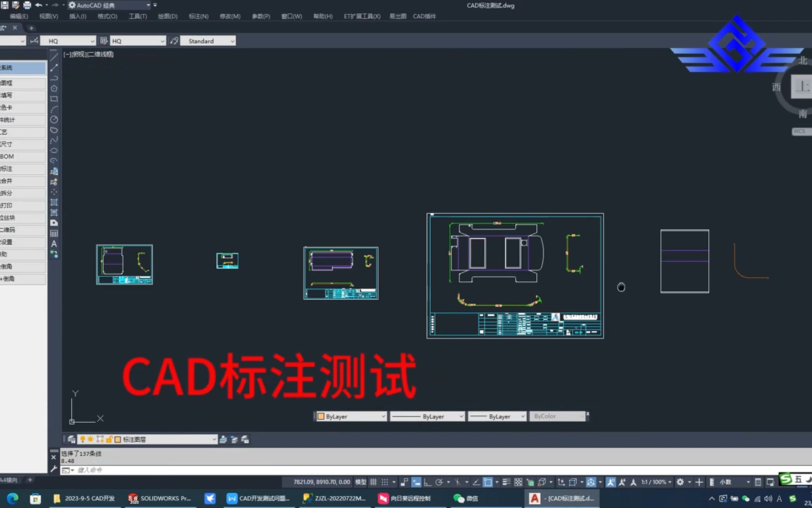Click the orange layer color swatch
Viewport: 812px width, 508px height.
pyautogui.click(x=118, y=439)
